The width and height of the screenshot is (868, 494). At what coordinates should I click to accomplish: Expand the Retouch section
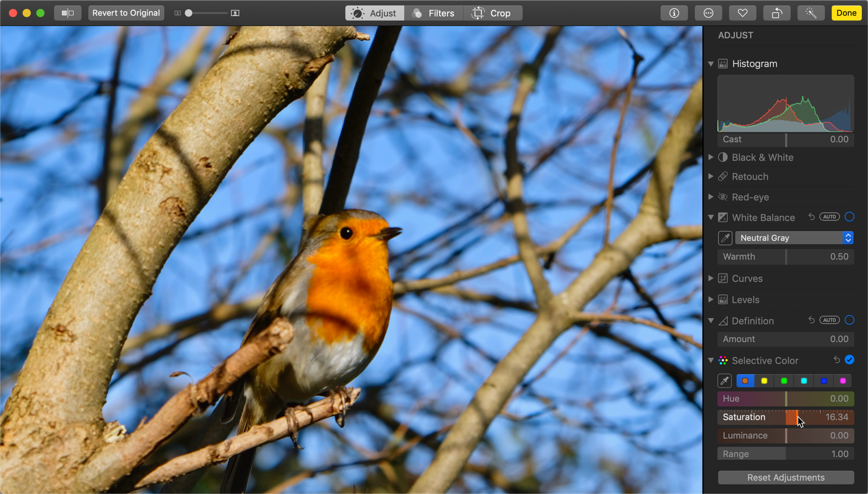coord(710,176)
